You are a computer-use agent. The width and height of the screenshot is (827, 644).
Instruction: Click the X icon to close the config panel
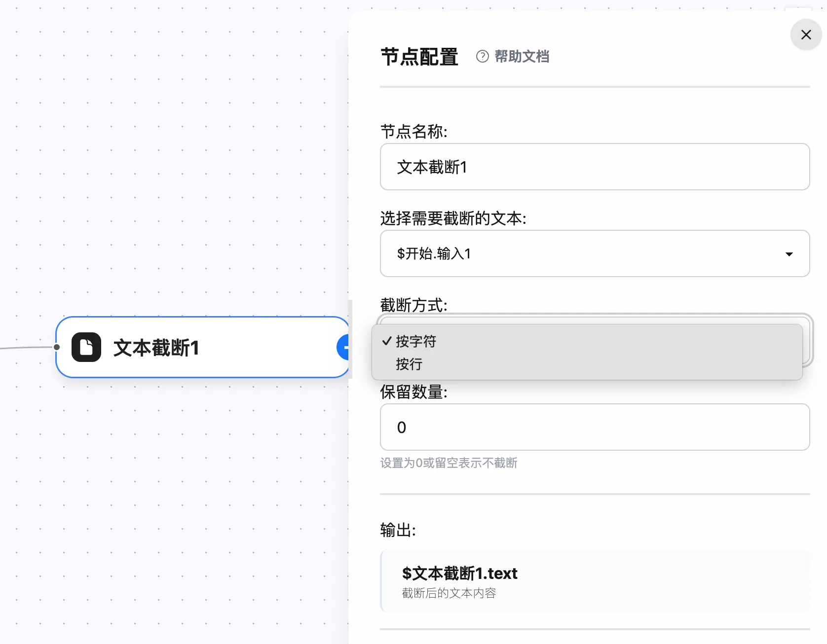coord(805,35)
